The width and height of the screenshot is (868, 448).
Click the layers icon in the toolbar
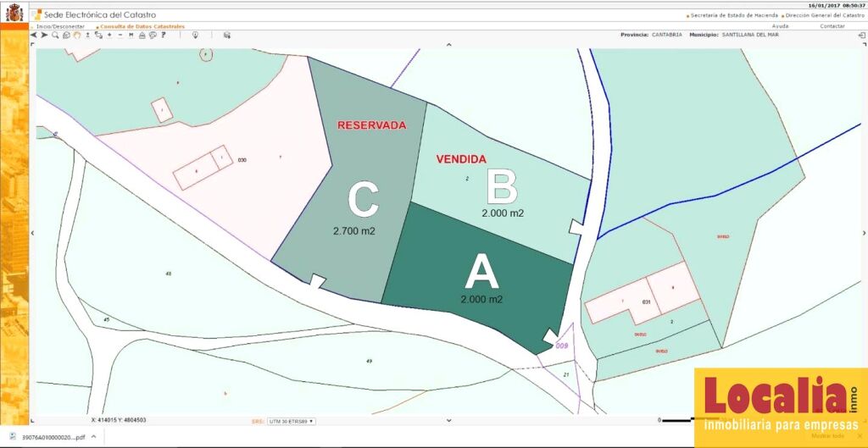[x=226, y=36]
